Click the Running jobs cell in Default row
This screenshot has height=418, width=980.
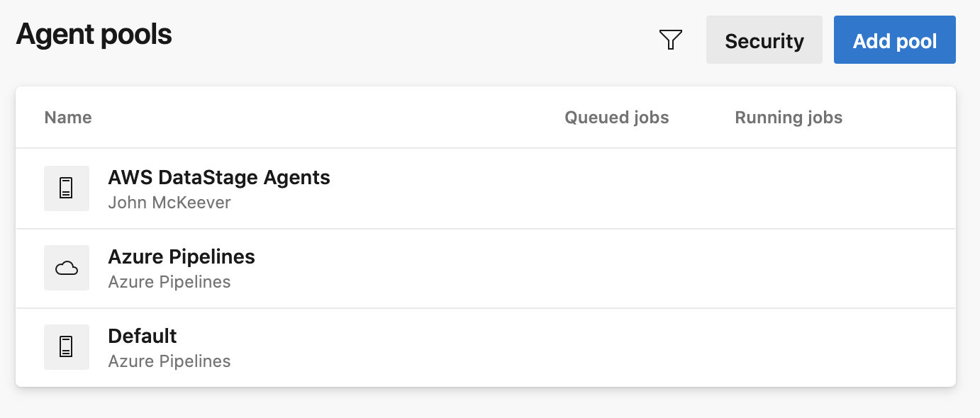(788, 347)
